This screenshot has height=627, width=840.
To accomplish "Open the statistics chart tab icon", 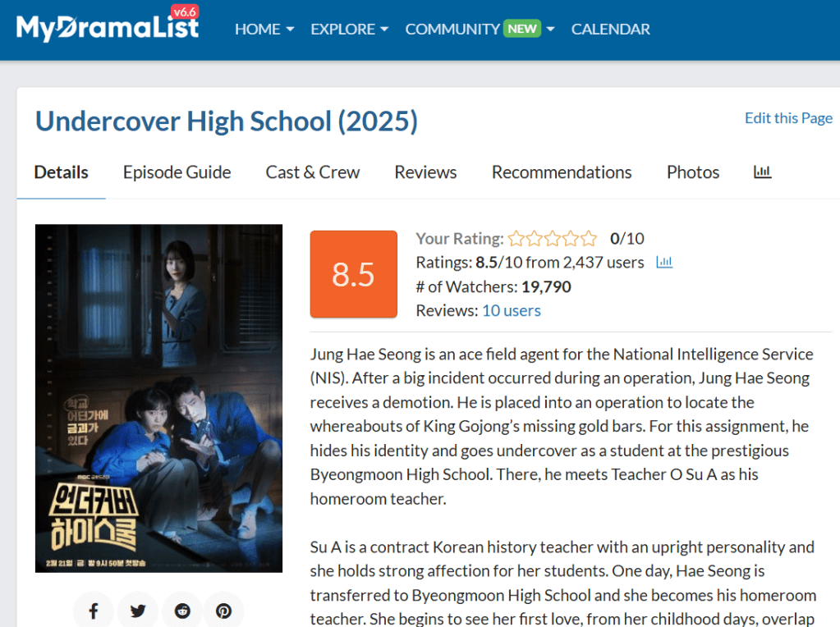I will click(762, 172).
